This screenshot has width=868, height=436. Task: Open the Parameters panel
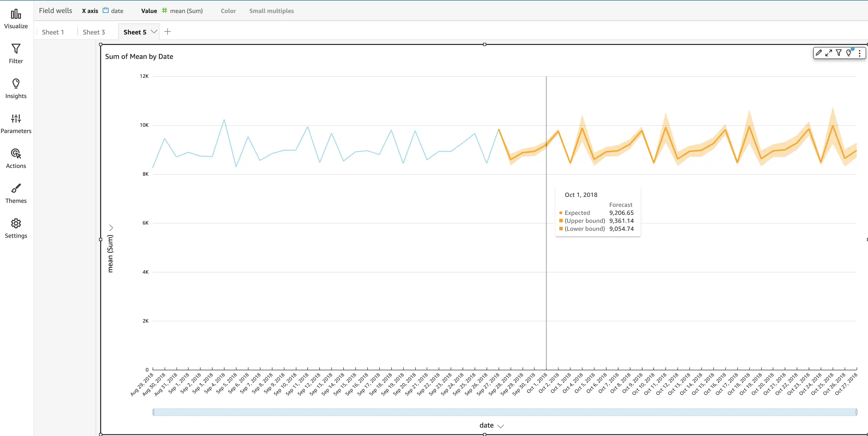tap(16, 124)
